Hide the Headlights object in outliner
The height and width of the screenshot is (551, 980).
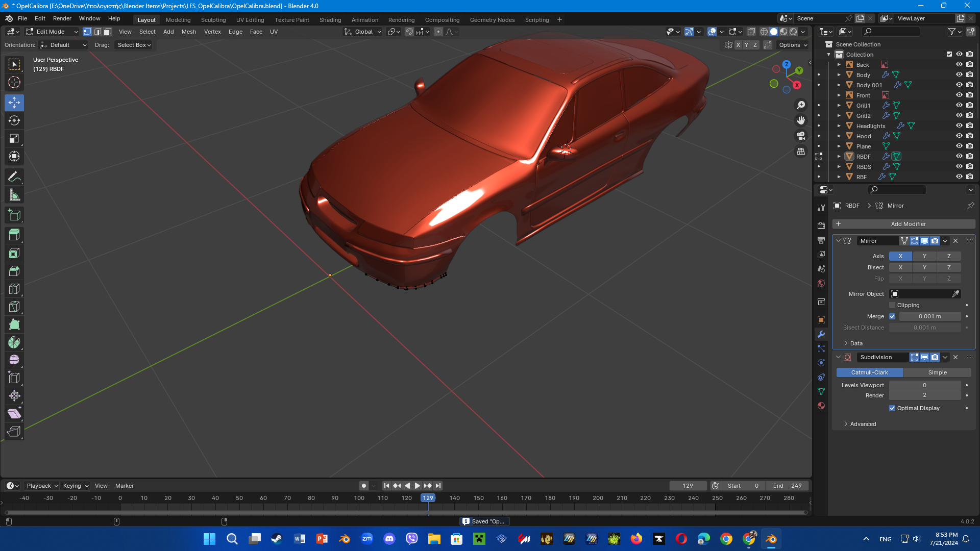[959, 126]
